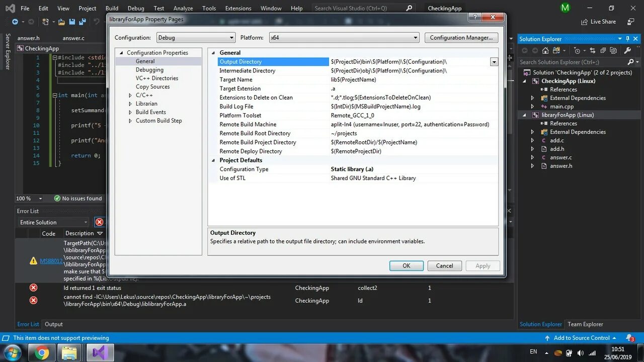Open the Configuration dropdown set to Debug
This screenshot has width=644, height=362.
[x=196, y=38]
